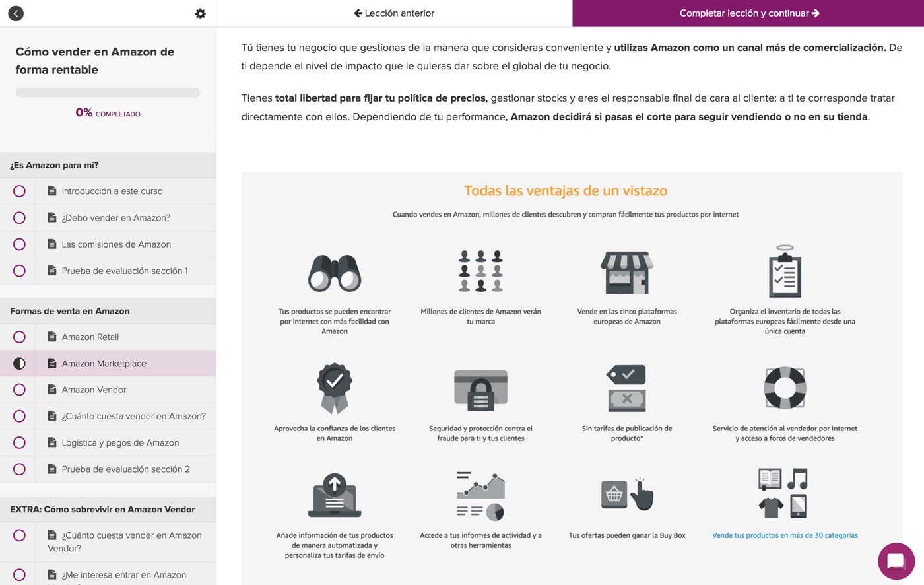
Task: Click the course title Cómo vender en Amazon
Action: coord(95,61)
